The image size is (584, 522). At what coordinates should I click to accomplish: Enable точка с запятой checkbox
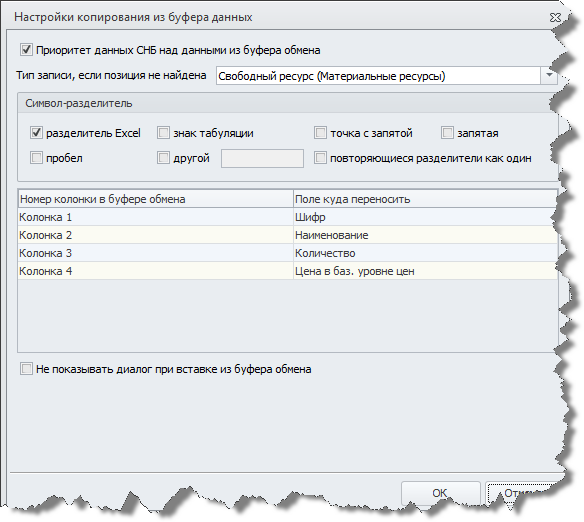click(320, 133)
